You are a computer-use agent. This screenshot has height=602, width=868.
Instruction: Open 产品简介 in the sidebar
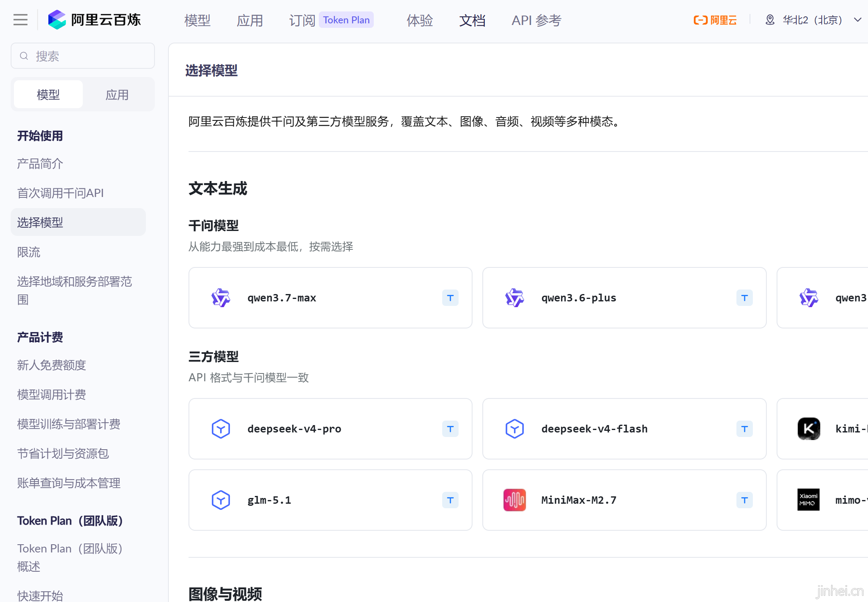(x=40, y=164)
